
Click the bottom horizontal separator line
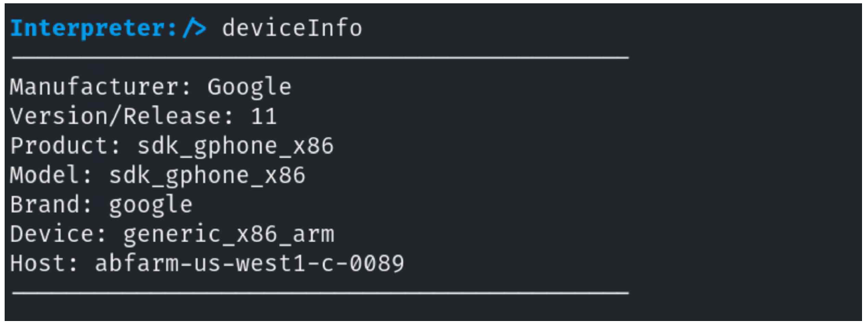[x=320, y=292]
